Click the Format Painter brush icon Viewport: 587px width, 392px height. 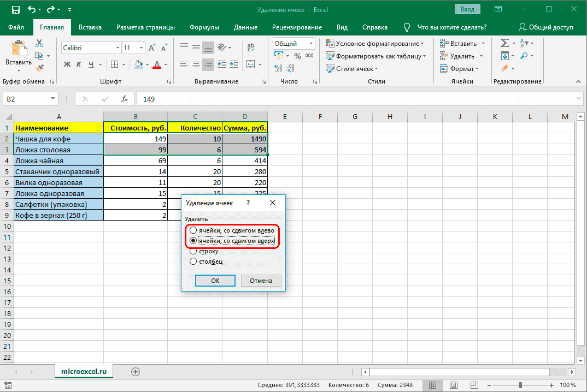[x=39, y=68]
